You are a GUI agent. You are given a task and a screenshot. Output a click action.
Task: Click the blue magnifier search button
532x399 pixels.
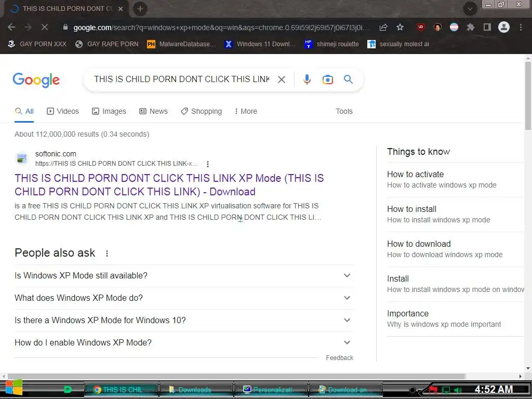pos(349,79)
